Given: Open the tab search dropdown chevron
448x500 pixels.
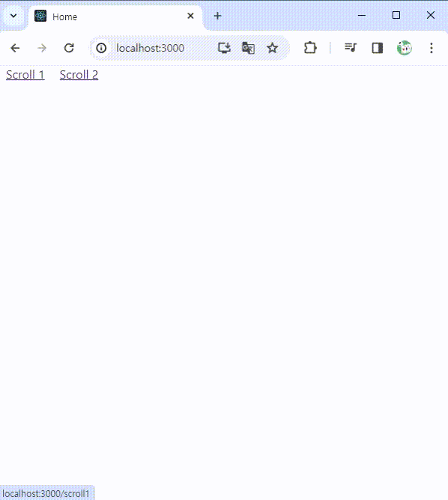Looking at the screenshot, I should 13,16.
